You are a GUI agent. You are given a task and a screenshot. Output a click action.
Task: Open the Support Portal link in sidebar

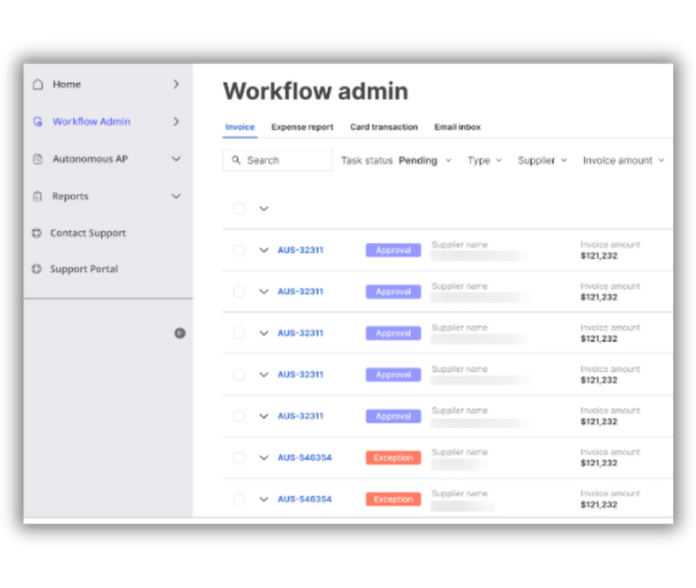pyautogui.click(x=84, y=269)
